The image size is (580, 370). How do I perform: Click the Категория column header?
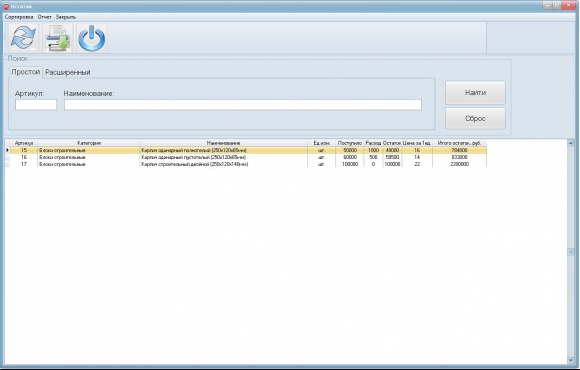[89, 143]
